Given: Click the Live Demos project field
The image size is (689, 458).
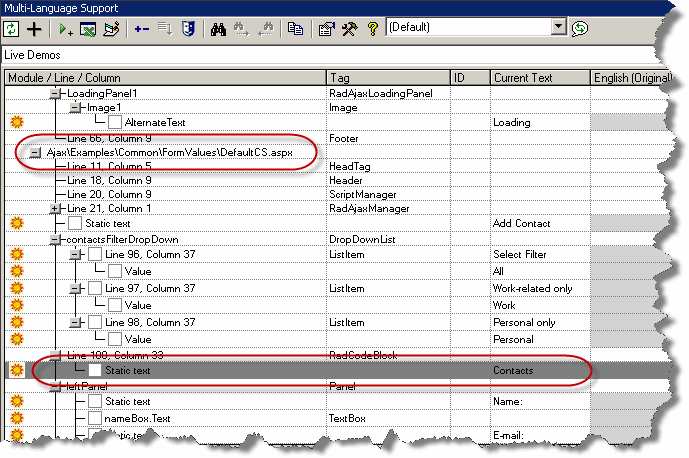Looking at the screenshot, I should point(340,54).
